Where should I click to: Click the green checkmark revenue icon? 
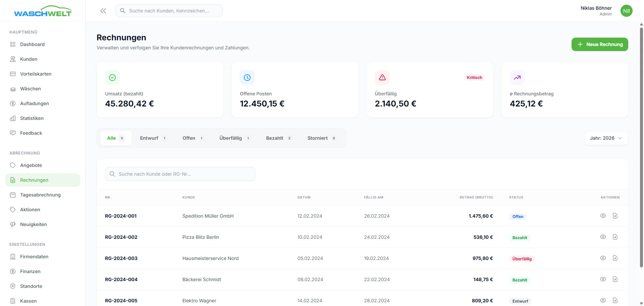click(112, 78)
